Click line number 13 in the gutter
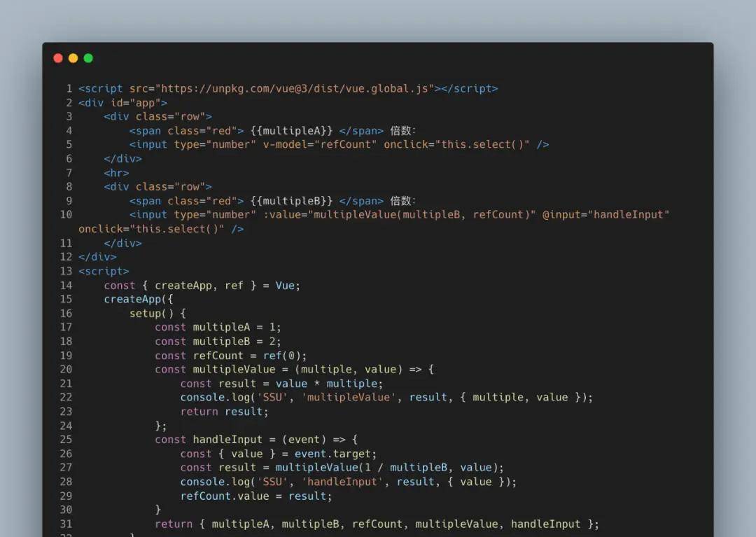The width and height of the screenshot is (756, 537). tap(66, 271)
